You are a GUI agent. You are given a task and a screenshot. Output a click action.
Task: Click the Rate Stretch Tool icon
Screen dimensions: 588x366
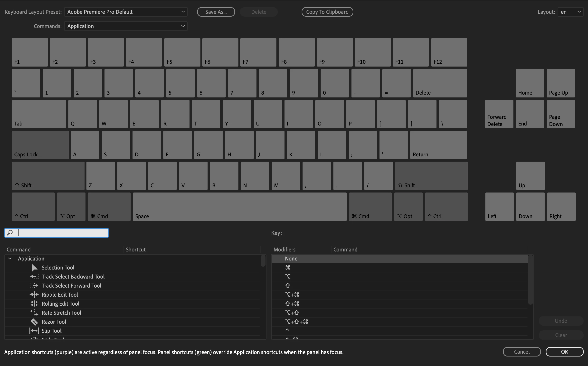tap(34, 313)
